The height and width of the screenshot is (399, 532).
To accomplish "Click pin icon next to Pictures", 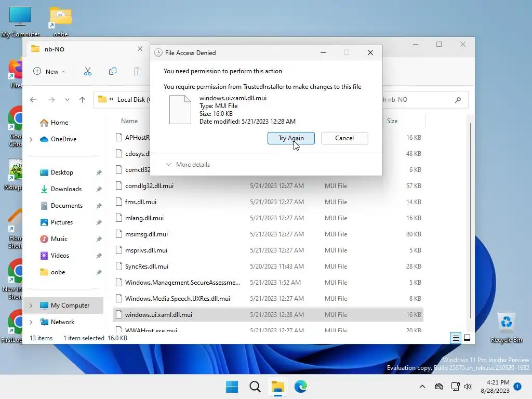I will coord(99,222).
